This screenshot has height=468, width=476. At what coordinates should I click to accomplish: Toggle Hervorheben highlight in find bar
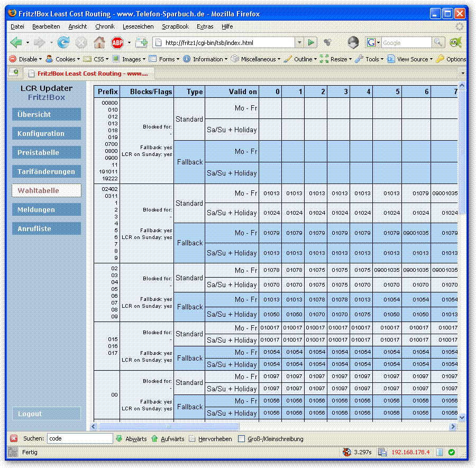click(x=210, y=438)
